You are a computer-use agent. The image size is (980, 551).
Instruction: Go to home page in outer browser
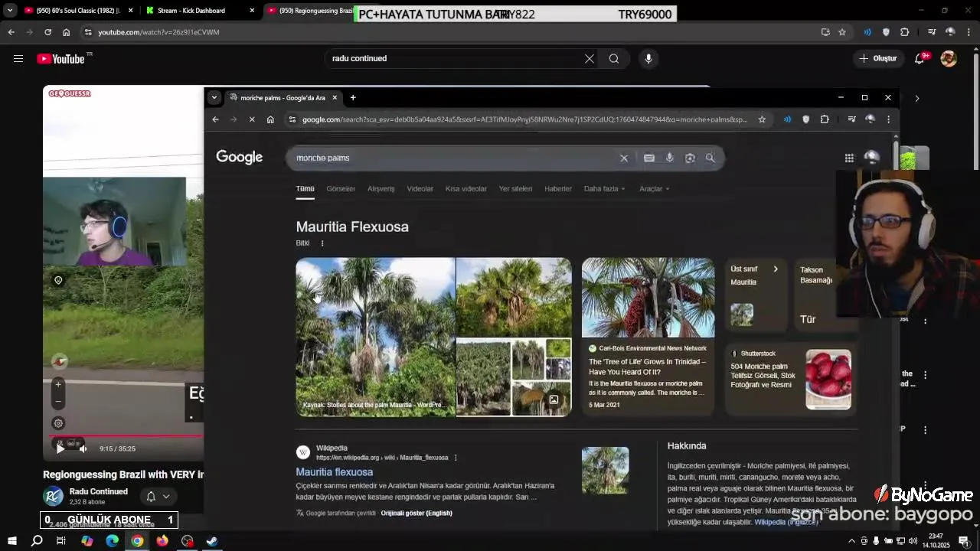(67, 32)
